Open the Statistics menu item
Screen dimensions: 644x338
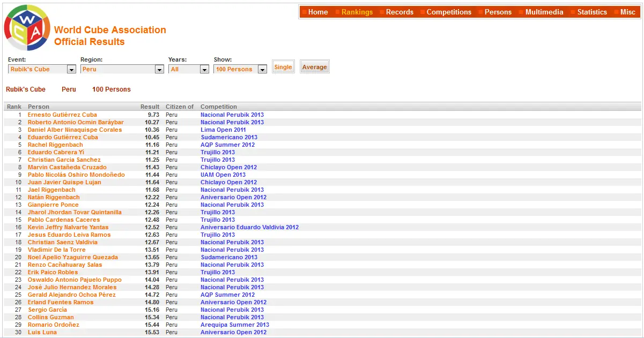tap(592, 12)
